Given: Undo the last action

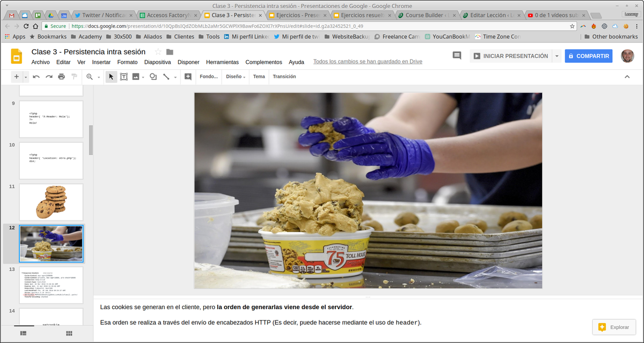Looking at the screenshot, I should [36, 77].
